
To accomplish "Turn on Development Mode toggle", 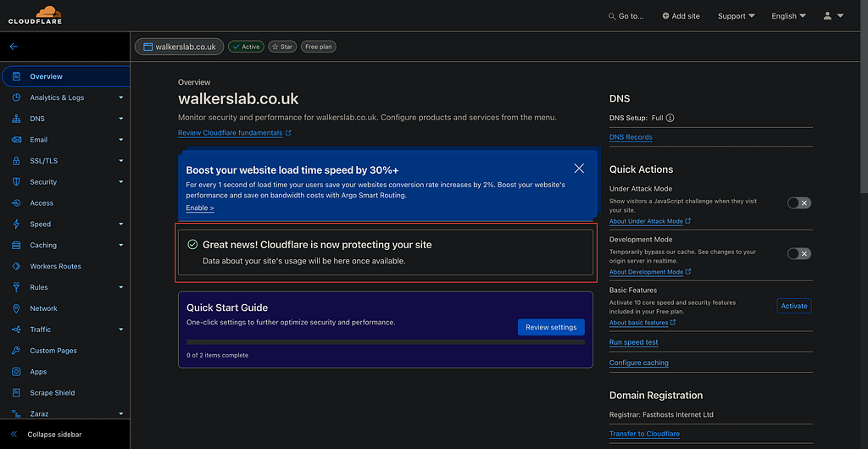I will pyautogui.click(x=798, y=254).
